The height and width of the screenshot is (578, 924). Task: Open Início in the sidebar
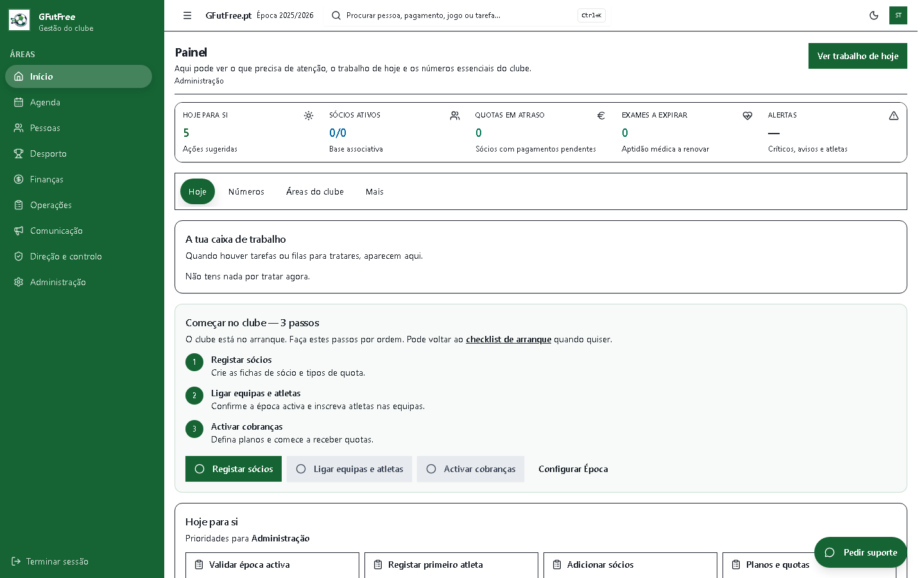(78, 76)
